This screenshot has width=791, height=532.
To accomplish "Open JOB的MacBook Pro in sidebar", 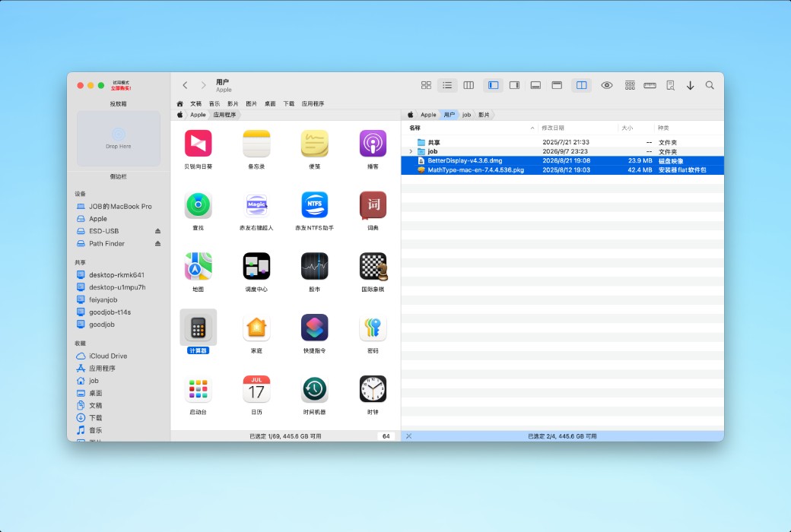I will pos(119,206).
